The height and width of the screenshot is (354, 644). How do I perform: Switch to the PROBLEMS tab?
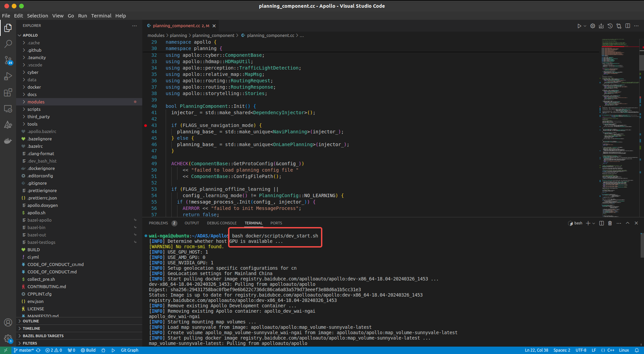pos(158,223)
